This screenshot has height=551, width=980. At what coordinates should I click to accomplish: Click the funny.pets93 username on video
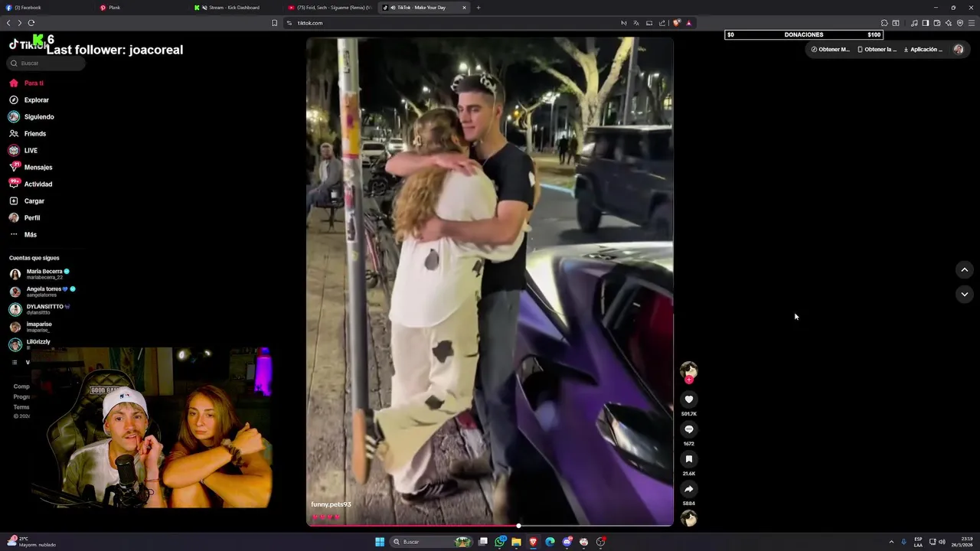(331, 504)
